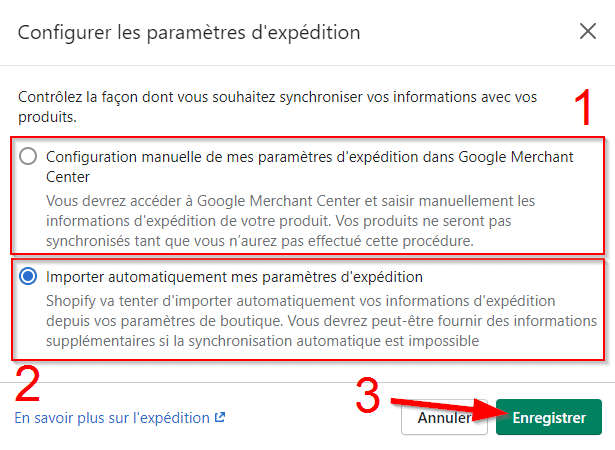Click the dialog title "Configurer les paramètres d'expédition"
615x450 pixels.
click(x=189, y=32)
